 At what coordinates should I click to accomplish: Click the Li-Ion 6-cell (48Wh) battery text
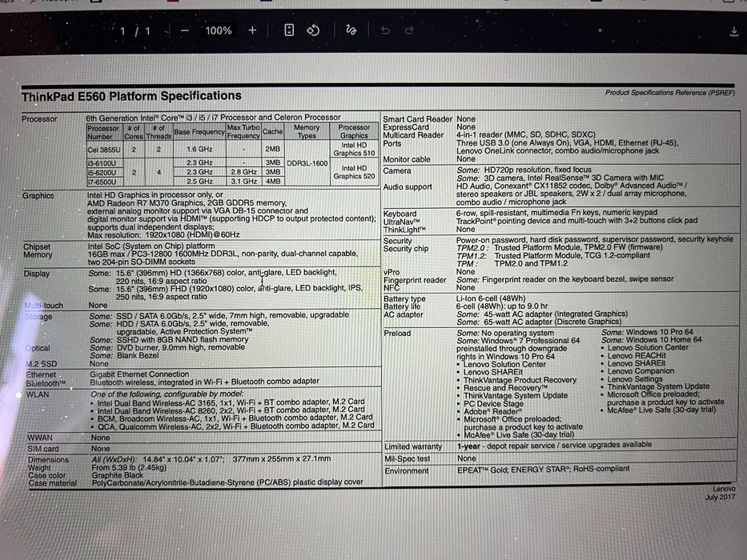(491, 299)
